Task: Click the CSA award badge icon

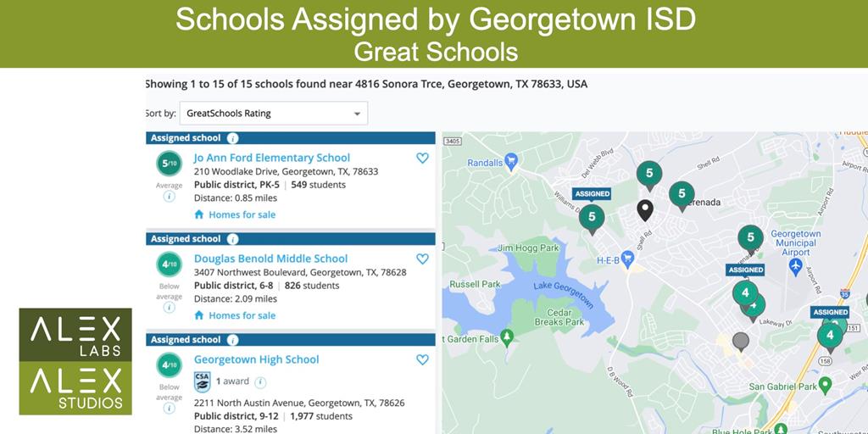Action: tap(202, 382)
